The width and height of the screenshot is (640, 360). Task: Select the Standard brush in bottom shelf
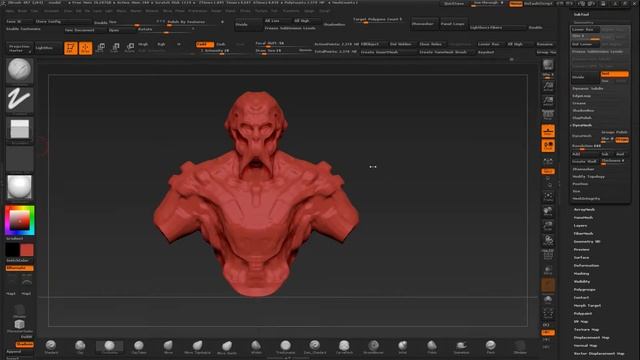click(51, 347)
